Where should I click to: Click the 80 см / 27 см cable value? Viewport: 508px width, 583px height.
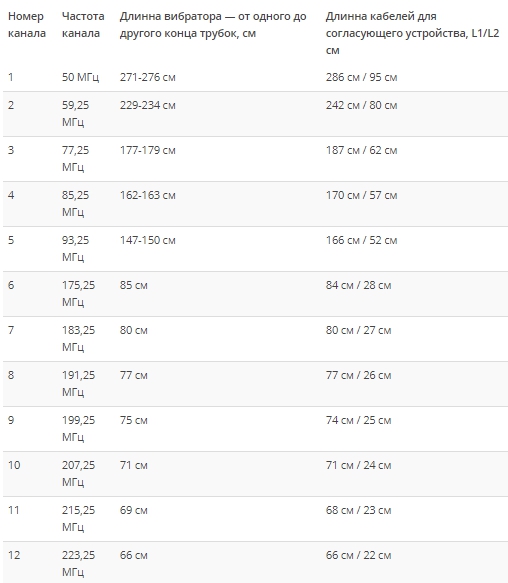coord(359,330)
